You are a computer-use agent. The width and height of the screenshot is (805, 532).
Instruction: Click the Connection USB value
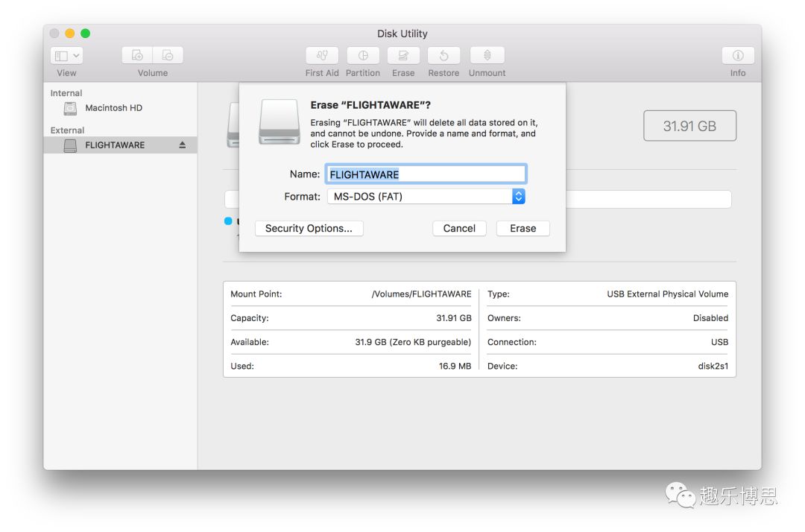tap(720, 342)
